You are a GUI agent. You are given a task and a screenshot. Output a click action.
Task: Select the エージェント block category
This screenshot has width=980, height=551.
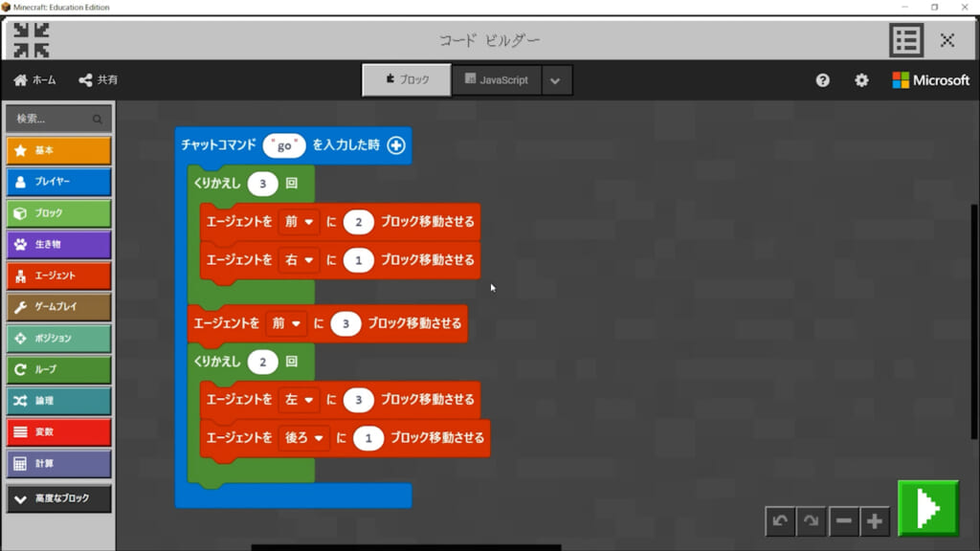58,275
